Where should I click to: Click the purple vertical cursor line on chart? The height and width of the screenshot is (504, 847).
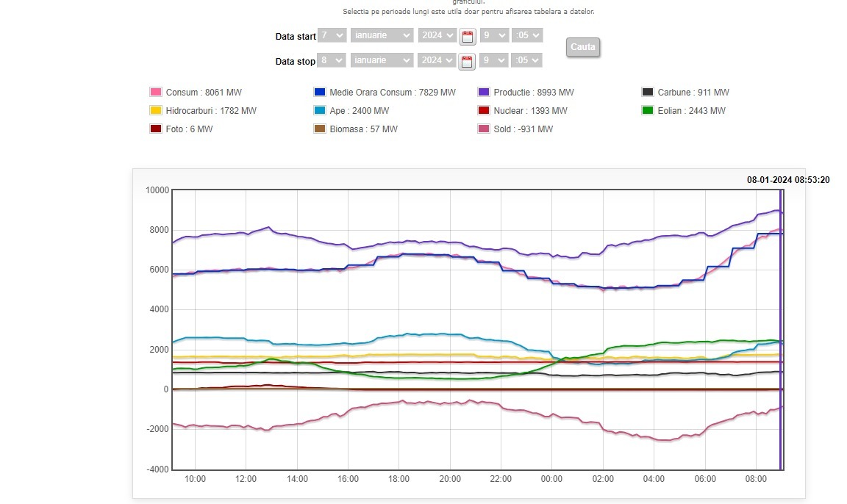[781, 329]
